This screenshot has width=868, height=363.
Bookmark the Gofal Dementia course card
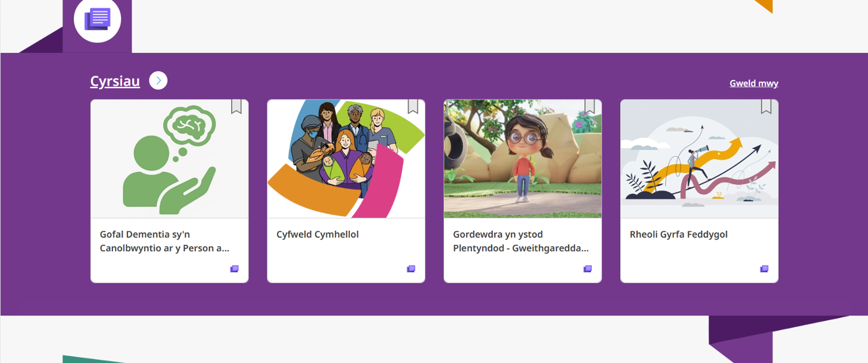pyautogui.click(x=236, y=106)
